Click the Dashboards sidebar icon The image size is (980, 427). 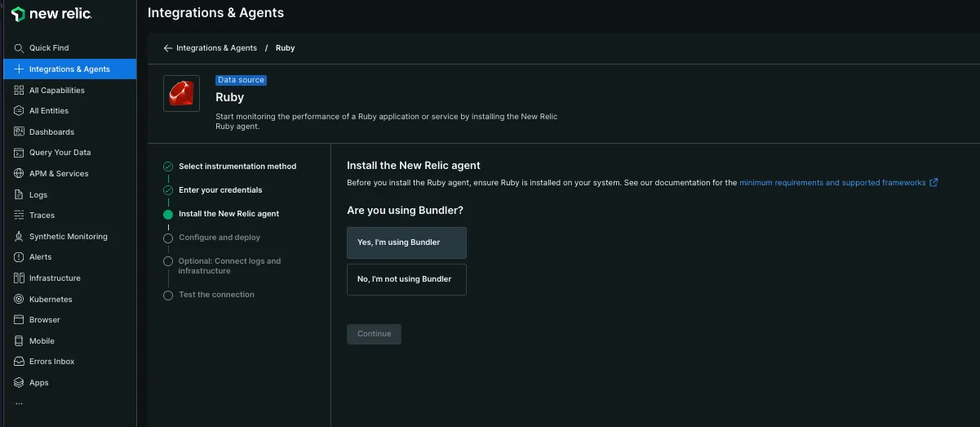click(x=20, y=131)
